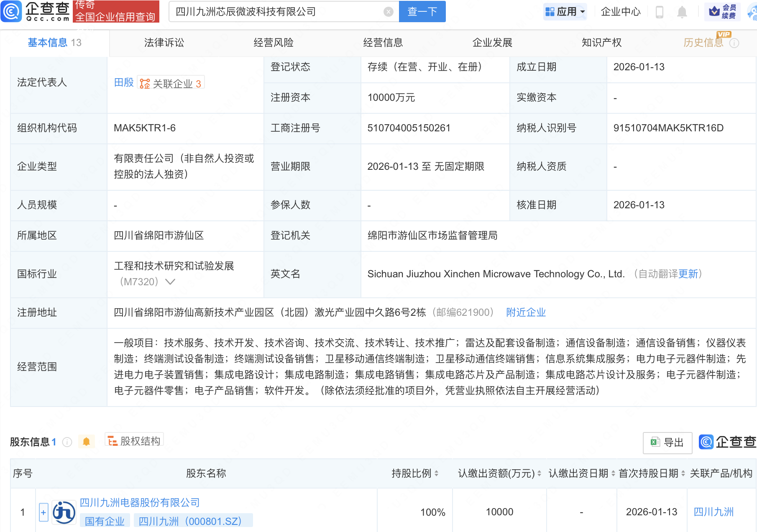
Task: Click the 附近企业 nearby companies link
Action: (526, 312)
